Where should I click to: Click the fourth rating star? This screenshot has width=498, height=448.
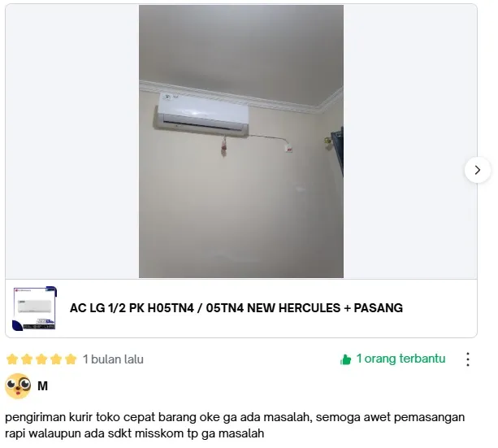coord(56,359)
